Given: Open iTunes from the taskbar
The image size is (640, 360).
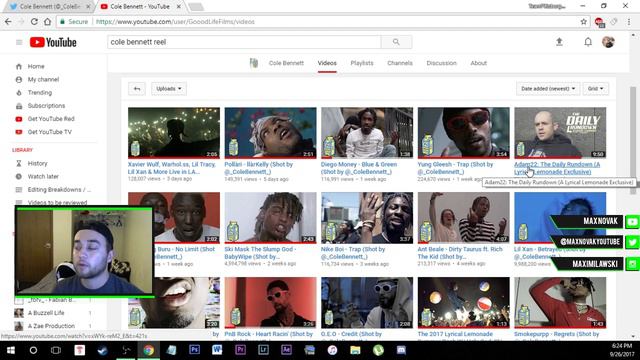Looking at the screenshot, I should pyautogui.click(x=332, y=350).
